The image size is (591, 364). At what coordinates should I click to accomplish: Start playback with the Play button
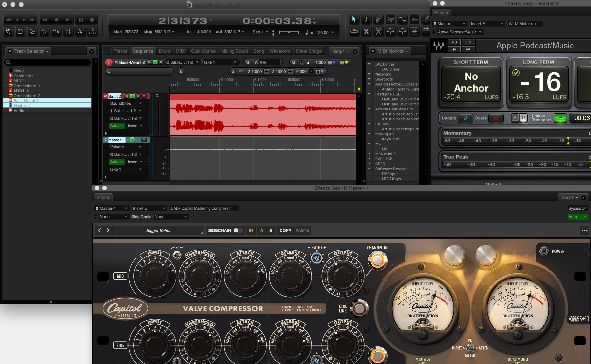click(x=68, y=20)
